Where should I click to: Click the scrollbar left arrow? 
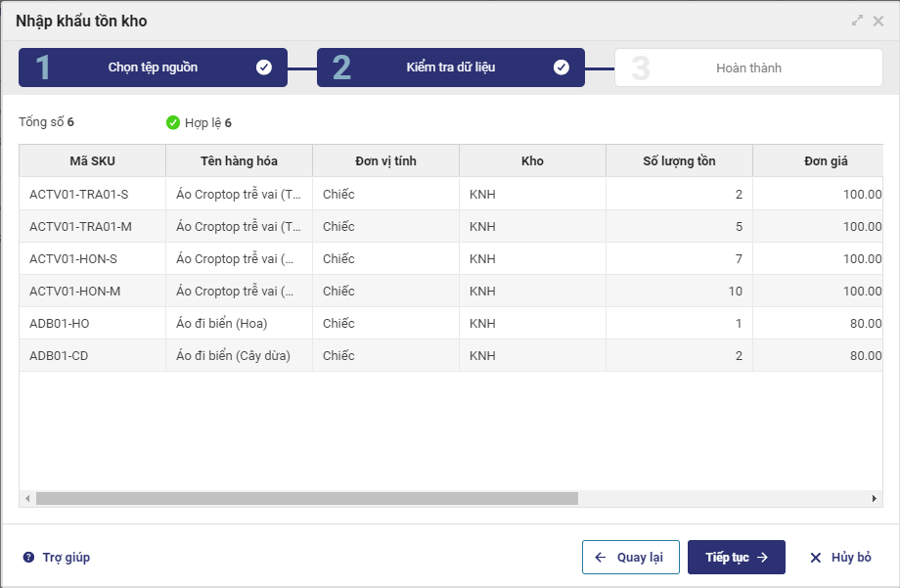(x=27, y=498)
